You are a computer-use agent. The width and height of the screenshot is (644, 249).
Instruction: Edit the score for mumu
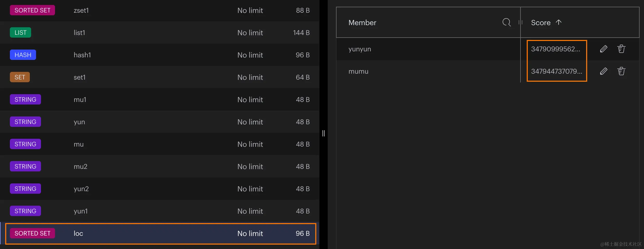pyautogui.click(x=604, y=71)
